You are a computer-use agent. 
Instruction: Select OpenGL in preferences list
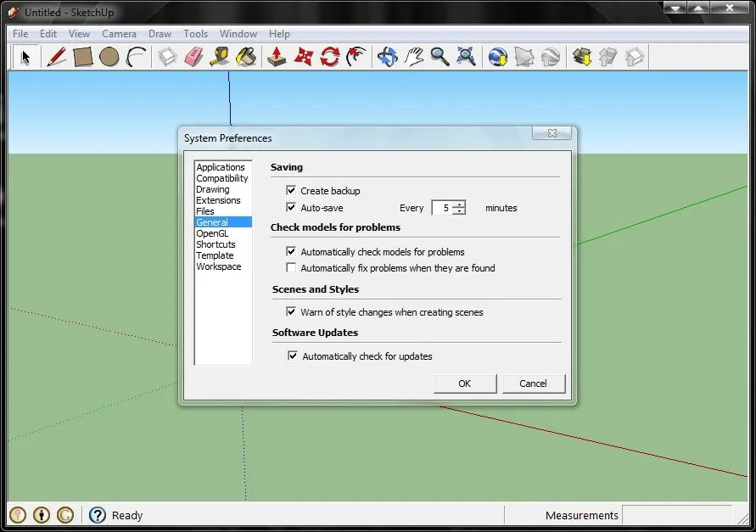click(x=223, y=233)
